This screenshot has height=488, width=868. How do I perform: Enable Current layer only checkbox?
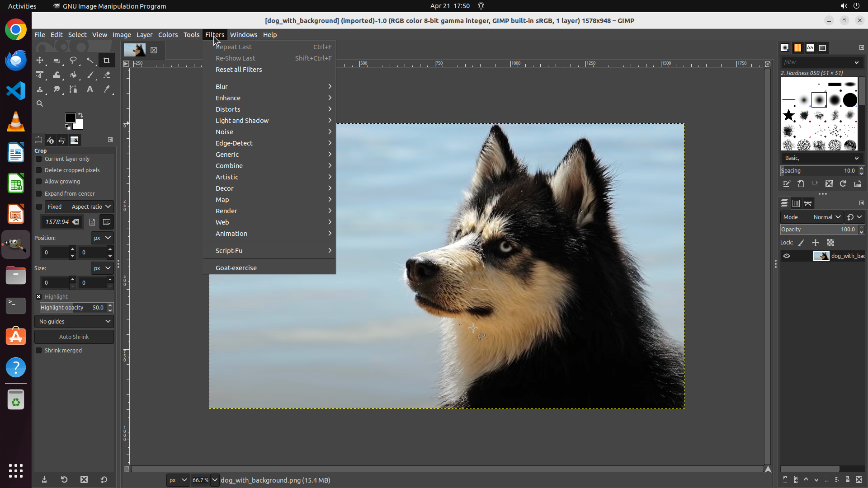[39, 159]
